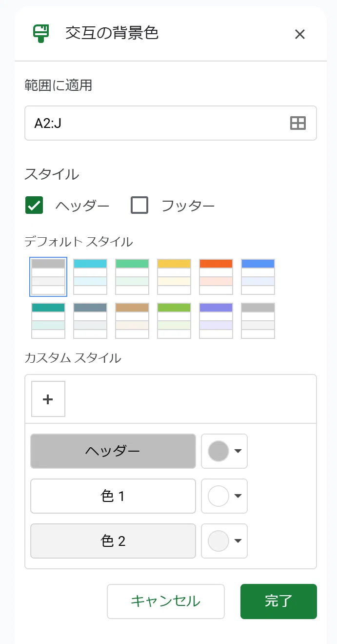337x644 pixels.
Task: Close the 交互の背景色 panel
Action: click(300, 34)
